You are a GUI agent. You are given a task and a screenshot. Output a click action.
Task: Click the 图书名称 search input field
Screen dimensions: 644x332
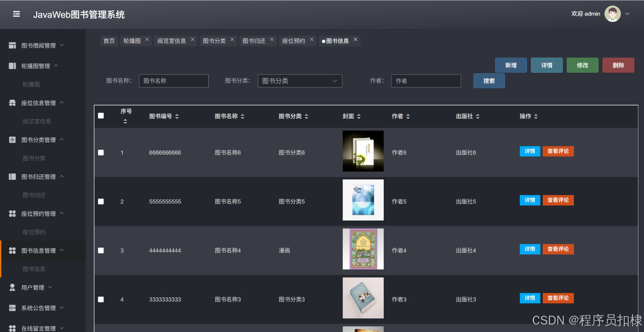coord(174,81)
